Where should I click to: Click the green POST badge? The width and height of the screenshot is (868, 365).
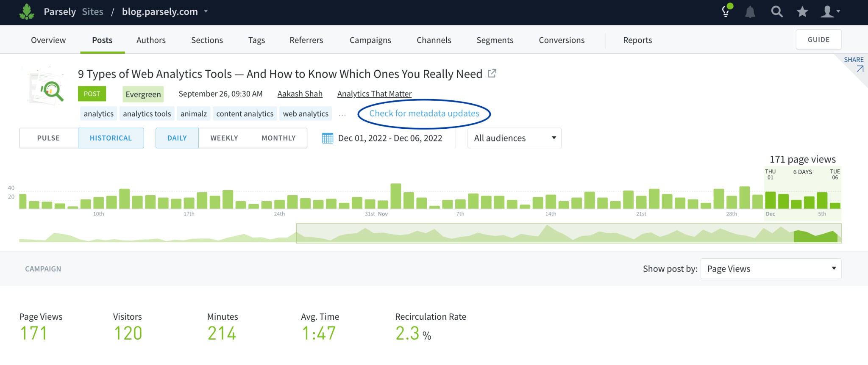(x=92, y=94)
